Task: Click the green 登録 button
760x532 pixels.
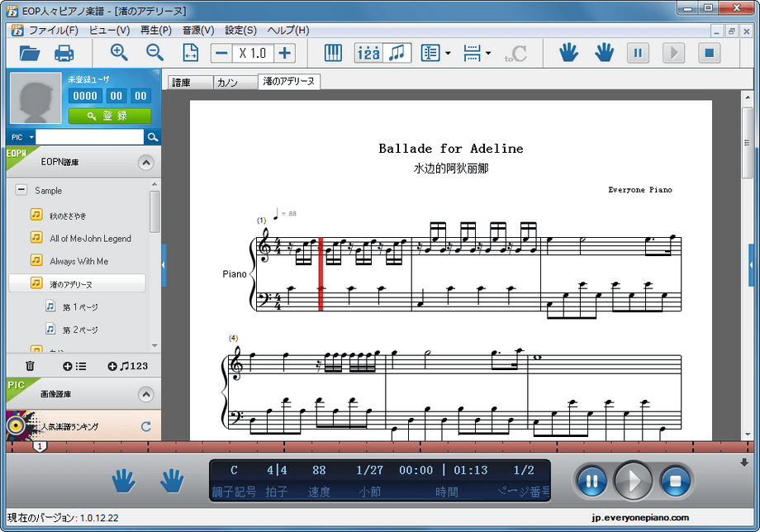Action: (110, 116)
